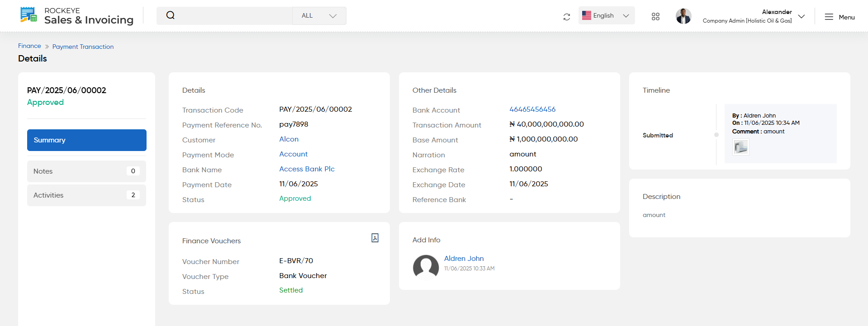Go to Payment Transaction breadcrumb
This screenshot has width=868, height=326.
point(83,47)
